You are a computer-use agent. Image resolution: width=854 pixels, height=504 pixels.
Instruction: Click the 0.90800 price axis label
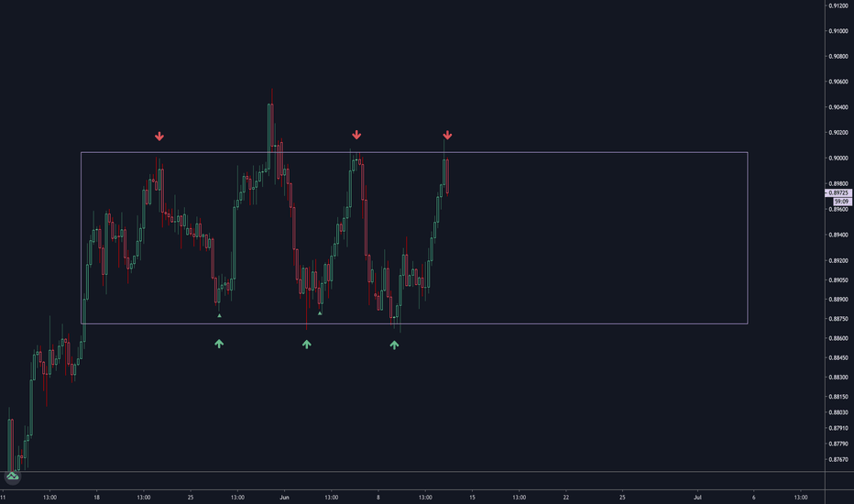pos(838,57)
